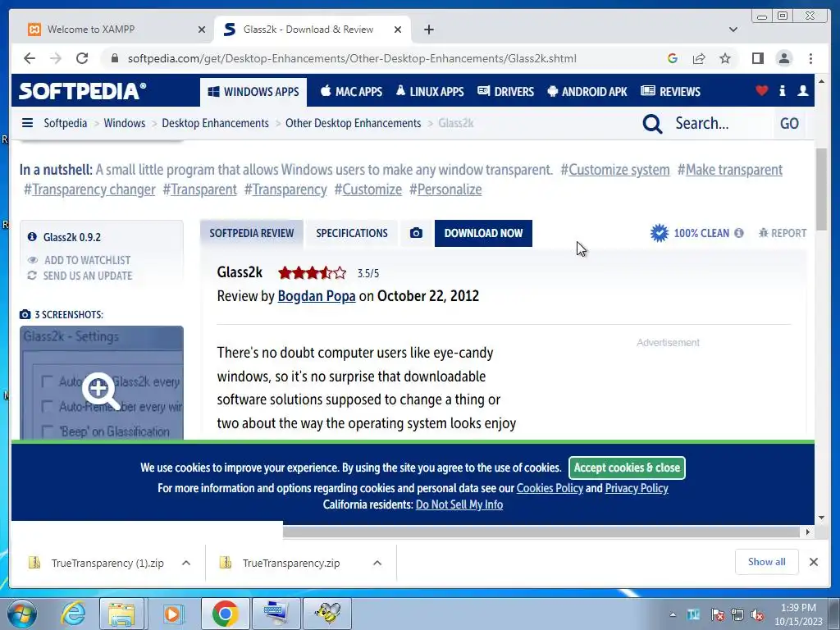The image size is (840, 630).
Task: Open the Chrome three-dot menu
Action: click(810, 58)
